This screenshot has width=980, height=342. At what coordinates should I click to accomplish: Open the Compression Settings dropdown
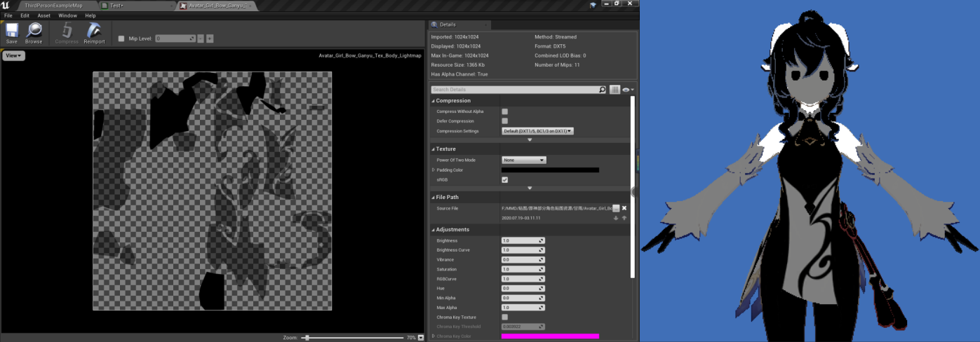(x=537, y=131)
